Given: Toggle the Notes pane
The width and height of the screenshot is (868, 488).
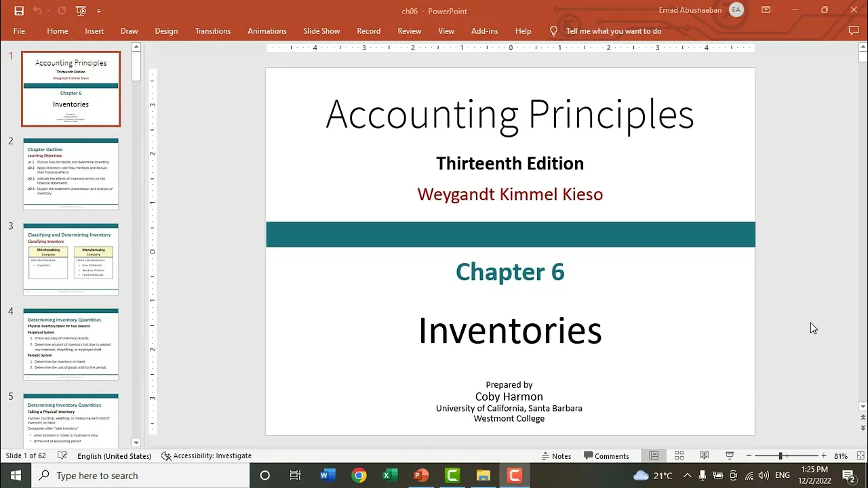Looking at the screenshot, I should (x=557, y=456).
